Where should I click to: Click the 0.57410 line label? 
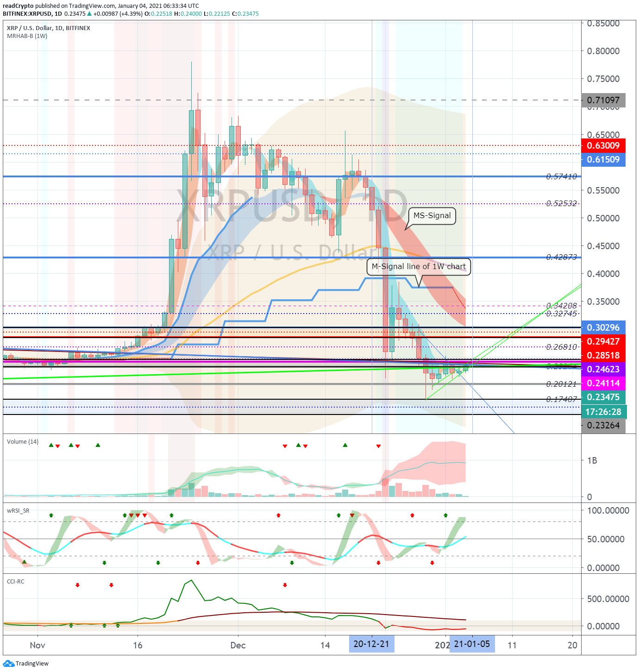[x=562, y=176]
